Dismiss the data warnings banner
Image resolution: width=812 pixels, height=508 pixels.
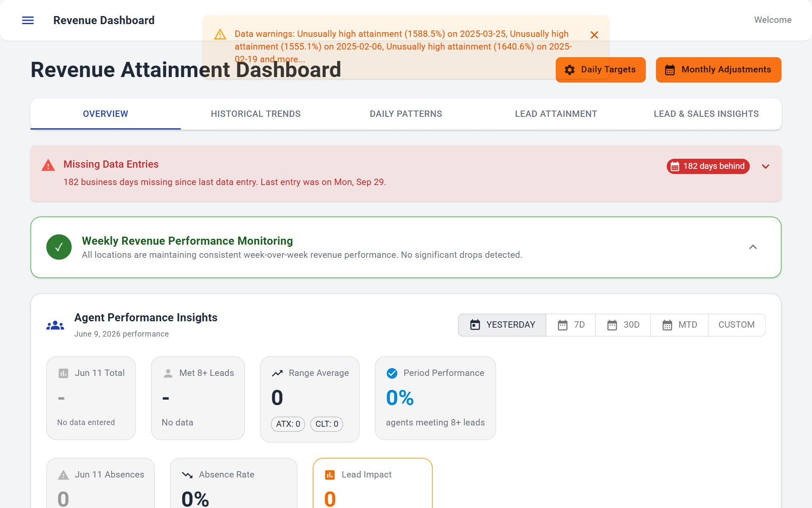[594, 35]
